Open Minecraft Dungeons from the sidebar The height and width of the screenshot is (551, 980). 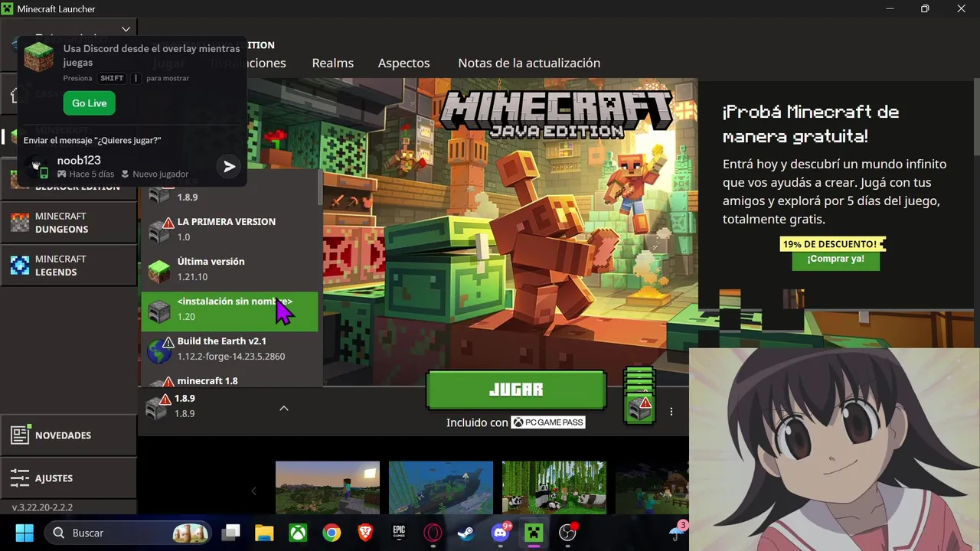click(69, 223)
